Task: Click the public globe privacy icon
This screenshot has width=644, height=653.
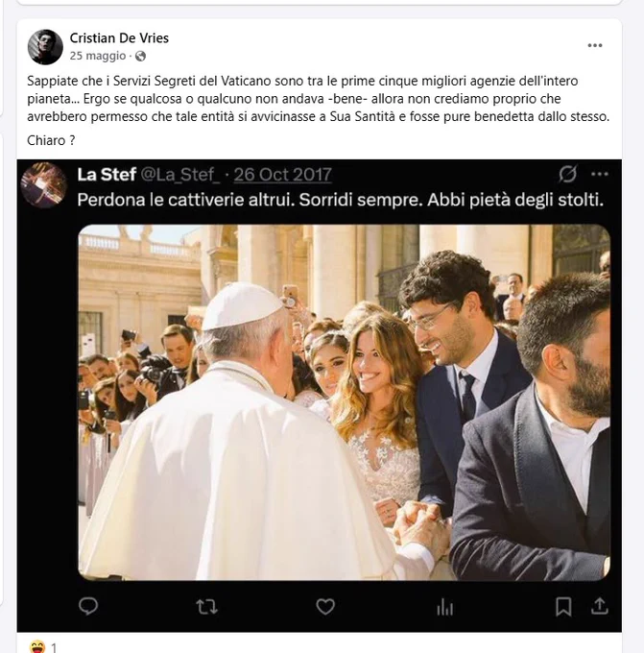Action: pos(141,57)
